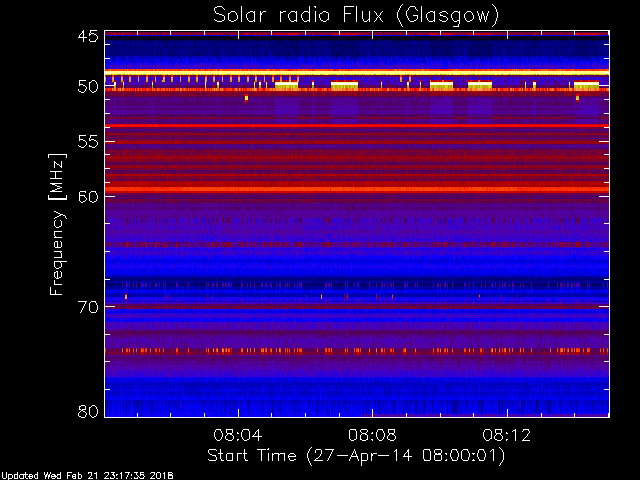The image size is (640, 480).
Task: Click the 50 frequency tick label
Action: tap(88, 87)
